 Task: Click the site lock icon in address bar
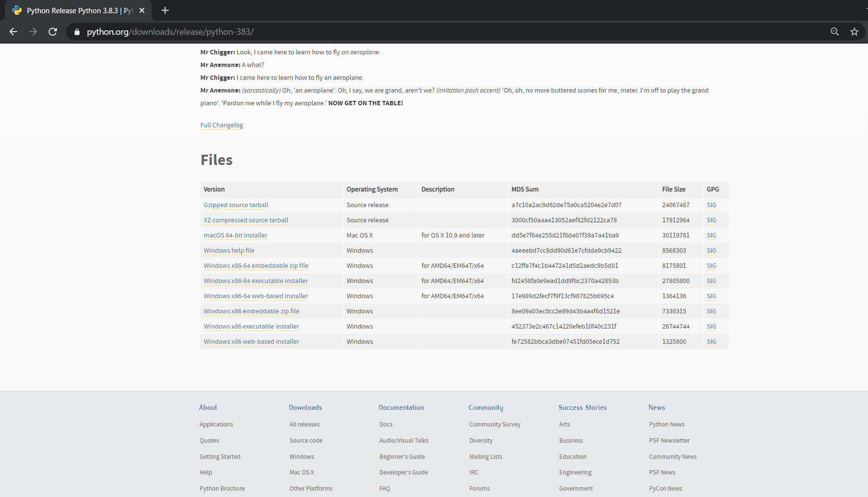pos(77,32)
